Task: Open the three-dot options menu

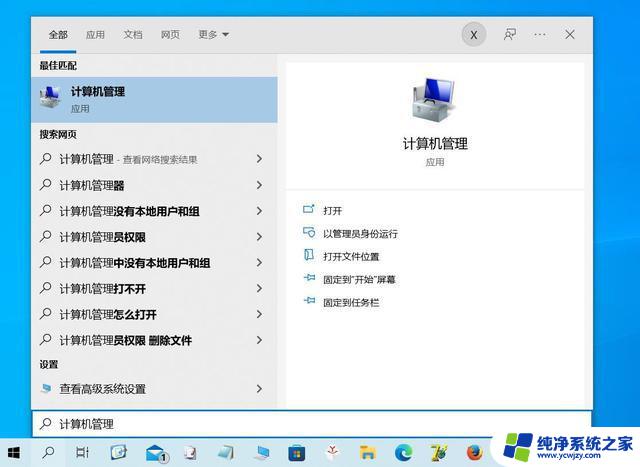Action: pos(540,35)
